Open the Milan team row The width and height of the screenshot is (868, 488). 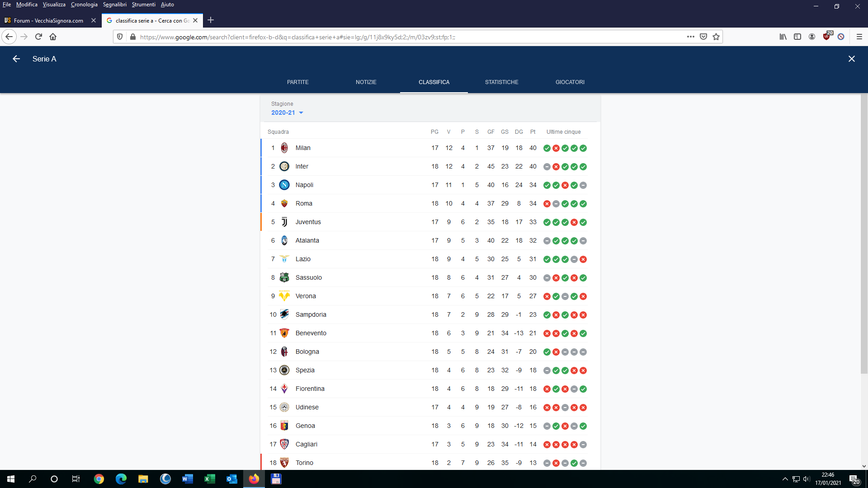tap(302, 148)
